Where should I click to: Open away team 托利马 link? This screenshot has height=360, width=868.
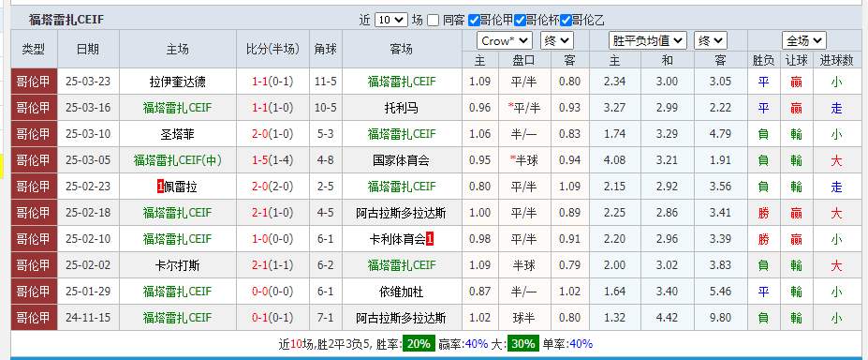[x=402, y=108]
